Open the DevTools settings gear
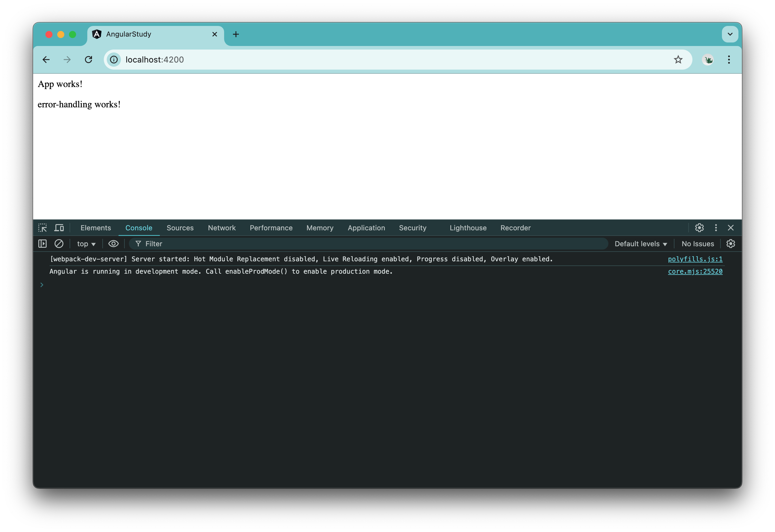The image size is (775, 532). click(x=700, y=228)
